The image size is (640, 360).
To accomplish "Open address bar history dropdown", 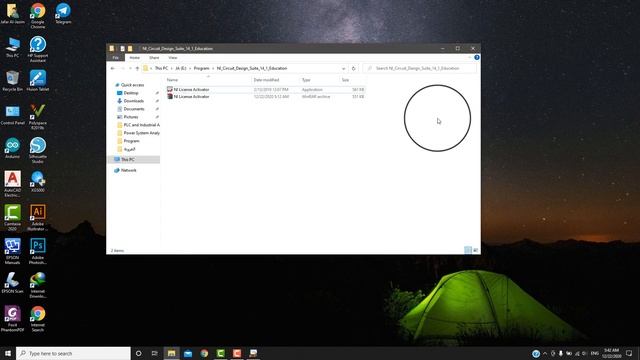I will [x=344, y=68].
